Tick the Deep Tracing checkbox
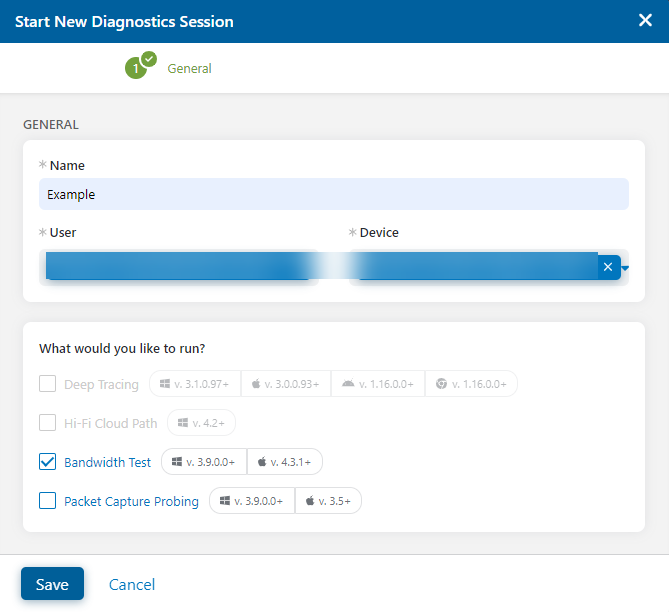The width and height of the screenshot is (669, 612). (x=47, y=384)
